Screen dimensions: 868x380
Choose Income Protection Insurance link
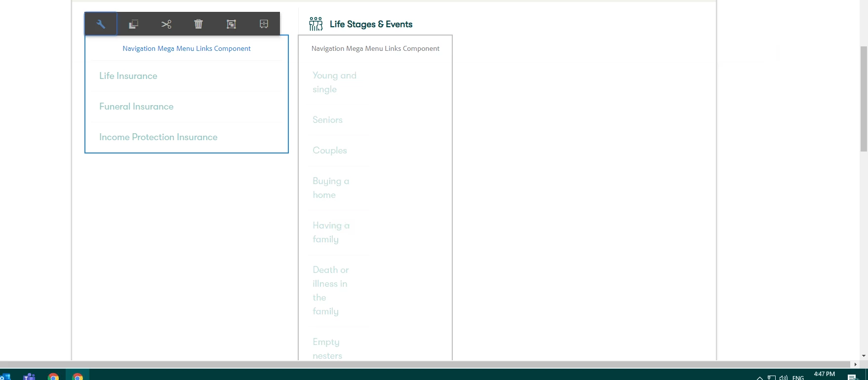158,137
